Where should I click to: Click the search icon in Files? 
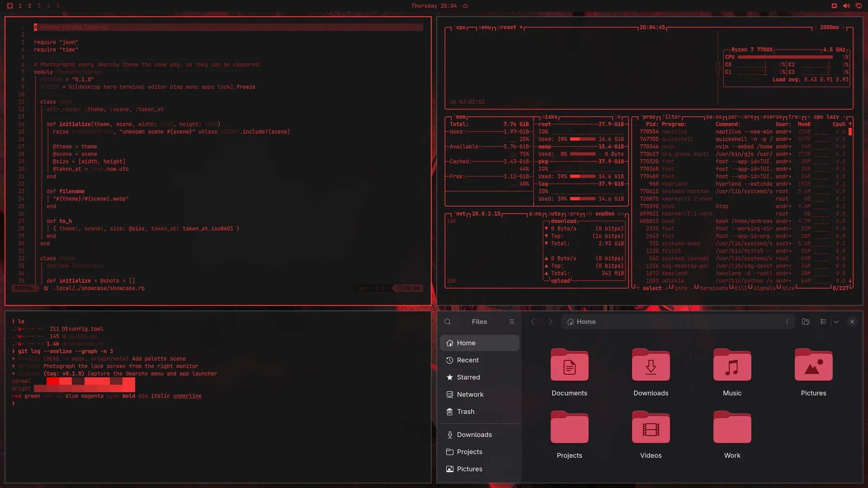(448, 322)
